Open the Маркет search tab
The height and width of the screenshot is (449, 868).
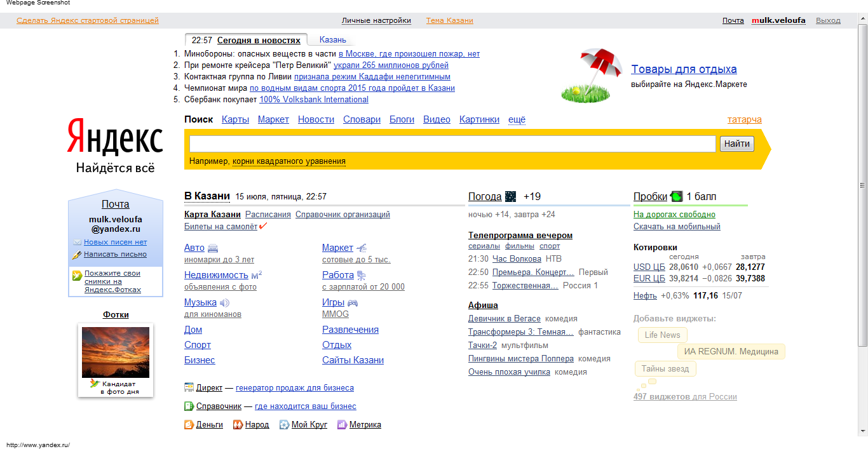pos(273,119)
